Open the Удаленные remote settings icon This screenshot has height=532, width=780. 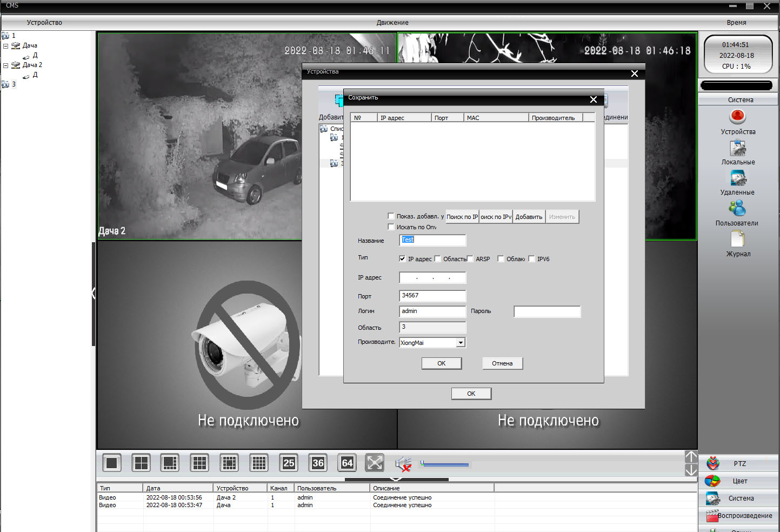coord(737,178)
